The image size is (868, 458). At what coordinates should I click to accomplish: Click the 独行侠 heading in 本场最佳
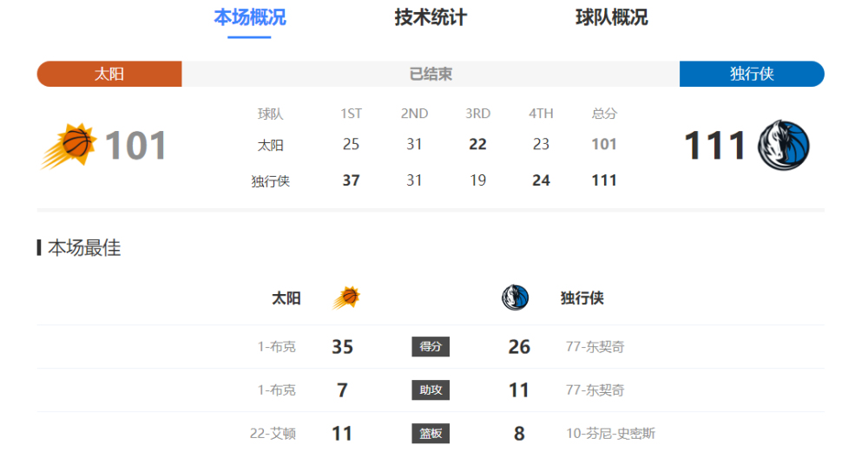(x=582, y=298)
